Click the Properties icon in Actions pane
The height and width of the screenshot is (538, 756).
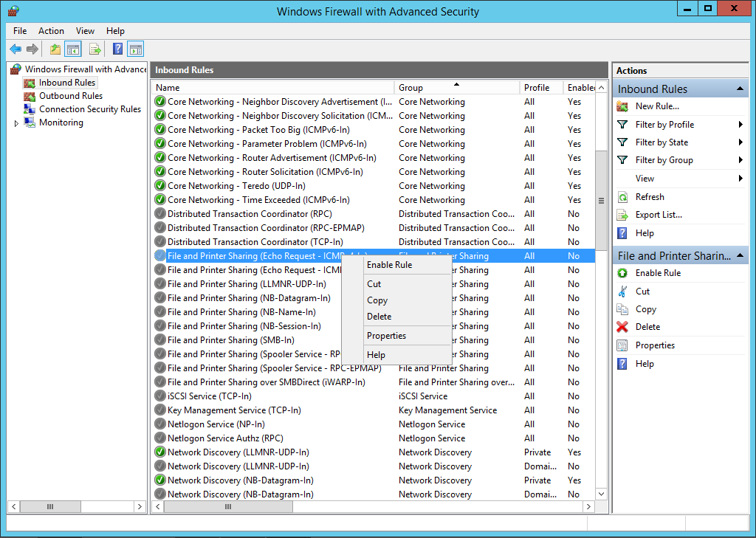(x=622, y=345)
